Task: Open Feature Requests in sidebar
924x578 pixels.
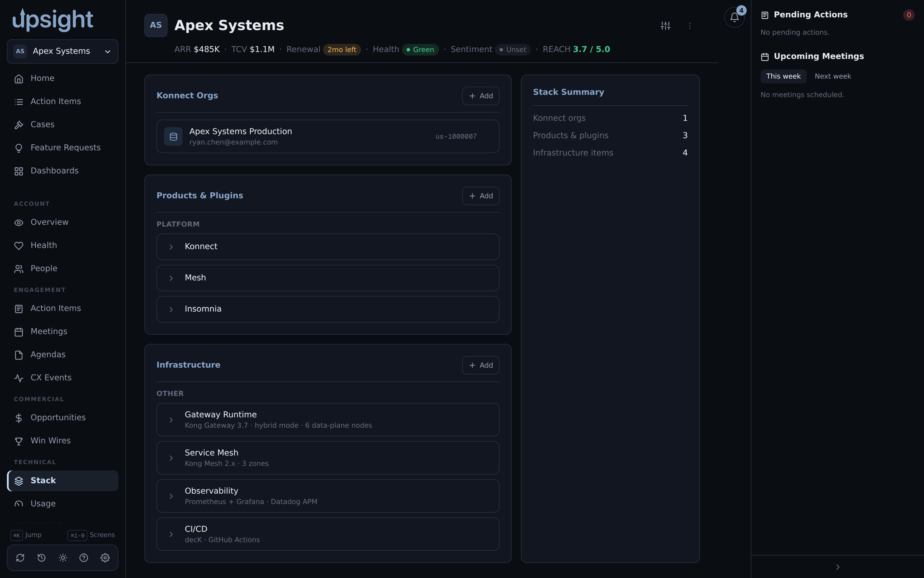Action: (x=63, y=148)
